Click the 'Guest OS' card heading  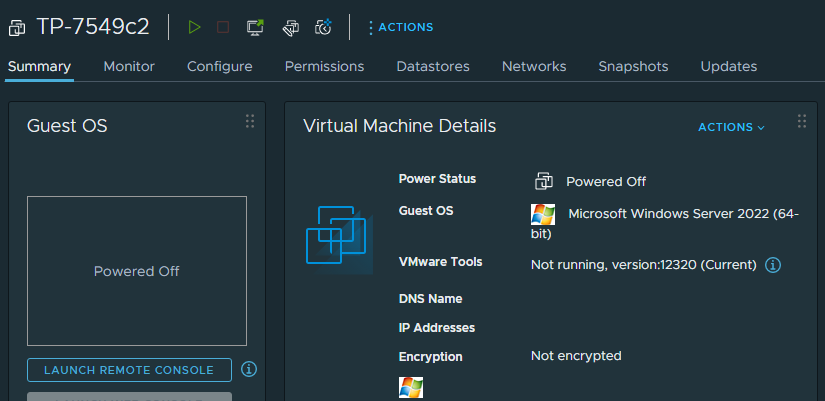[67, 126]
